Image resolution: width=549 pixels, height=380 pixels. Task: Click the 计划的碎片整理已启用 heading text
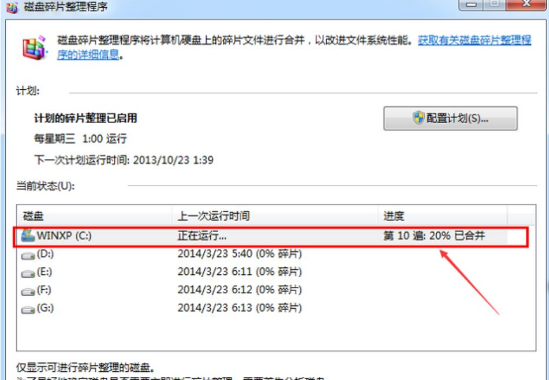pos(85,118)
